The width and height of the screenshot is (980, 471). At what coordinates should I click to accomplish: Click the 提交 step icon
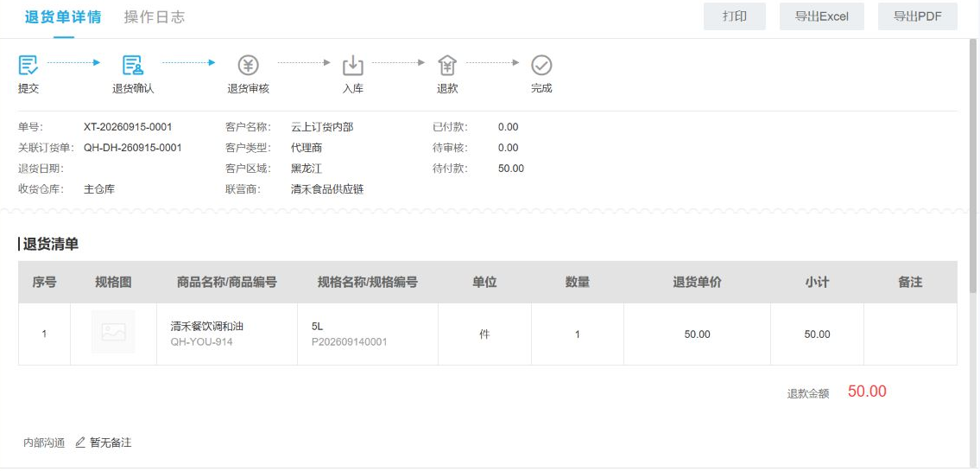28,65
